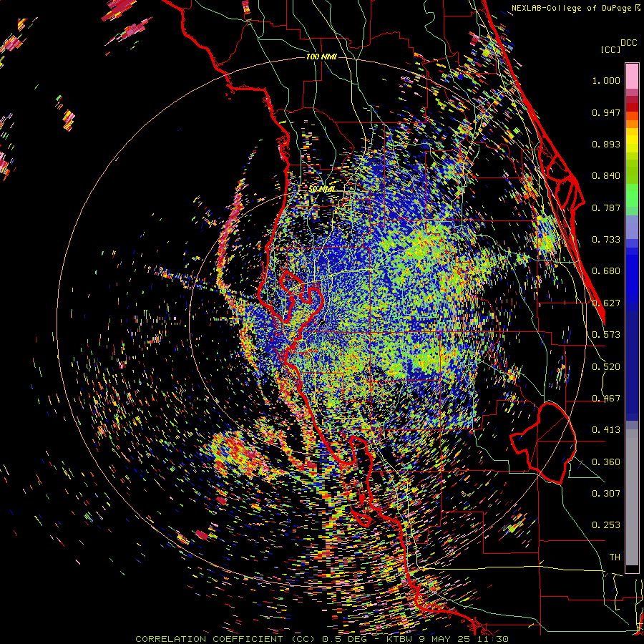The width and height of the screenshot is (644, 644).
Task: Click the pink color bar segment beside 1.000
Action: [632, 76]
